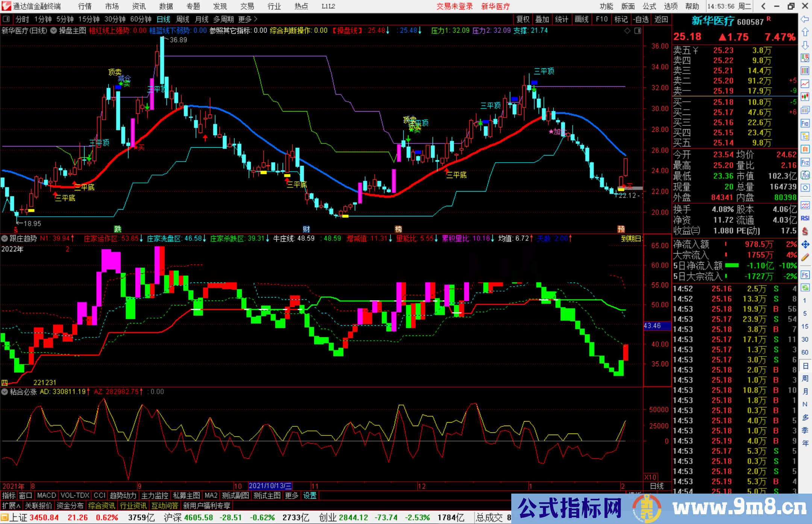Select the pencil drawing tool icon
The width and height of the screenshot is (812, 524).
pos(805,257)
